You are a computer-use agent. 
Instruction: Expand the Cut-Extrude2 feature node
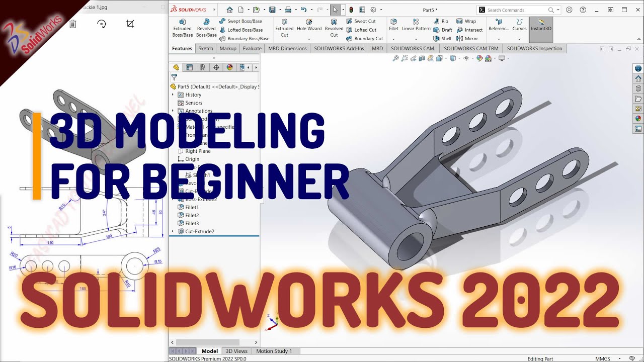tap(173, 231)
